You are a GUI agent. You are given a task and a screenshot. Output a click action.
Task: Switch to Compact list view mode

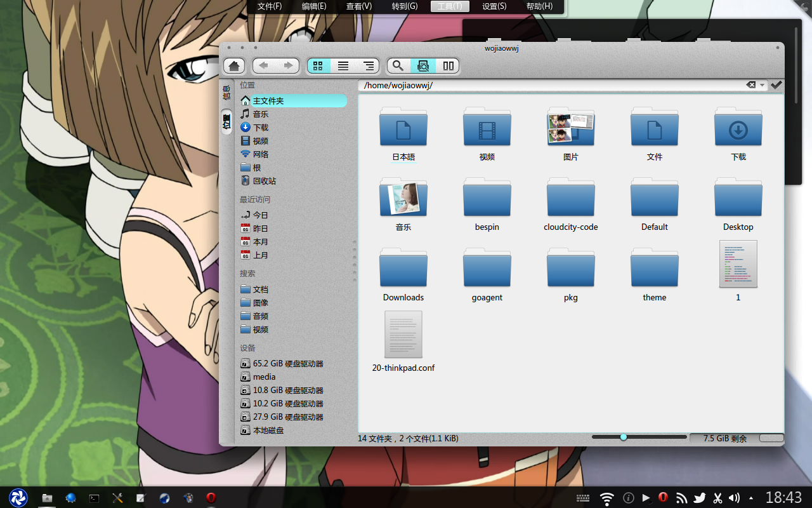point(343,65)
